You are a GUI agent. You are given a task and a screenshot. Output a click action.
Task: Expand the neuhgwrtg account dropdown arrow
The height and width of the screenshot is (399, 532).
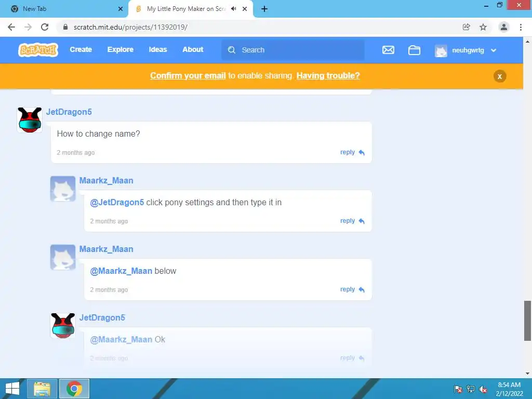494,50
